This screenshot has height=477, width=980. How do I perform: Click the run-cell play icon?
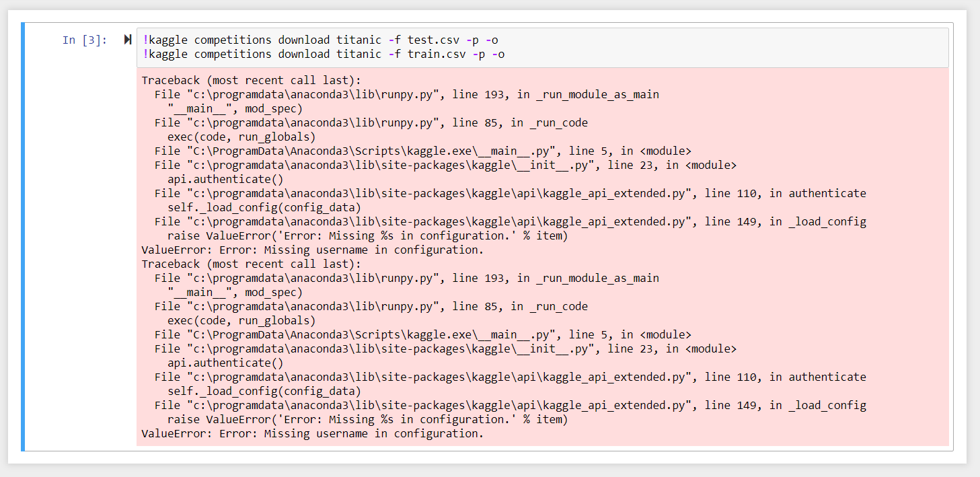pyautogui.click(x=127, y=39)
